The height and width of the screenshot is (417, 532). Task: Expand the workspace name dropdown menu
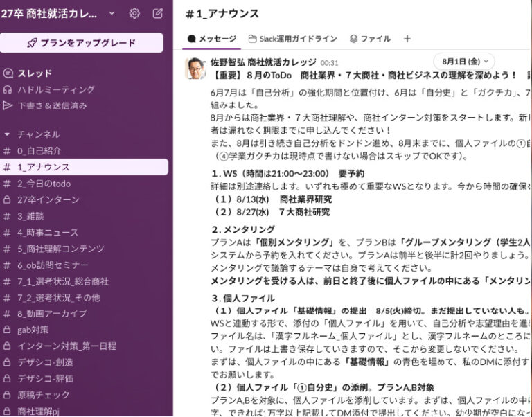pyautogui.click(x=112, y=12)
